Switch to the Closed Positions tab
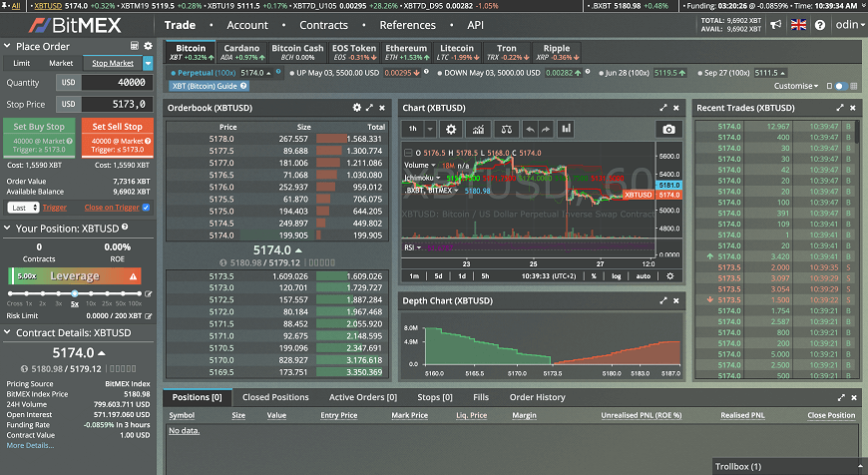The width and height of the screenshot is (868, 475). [x=275, y=397]
